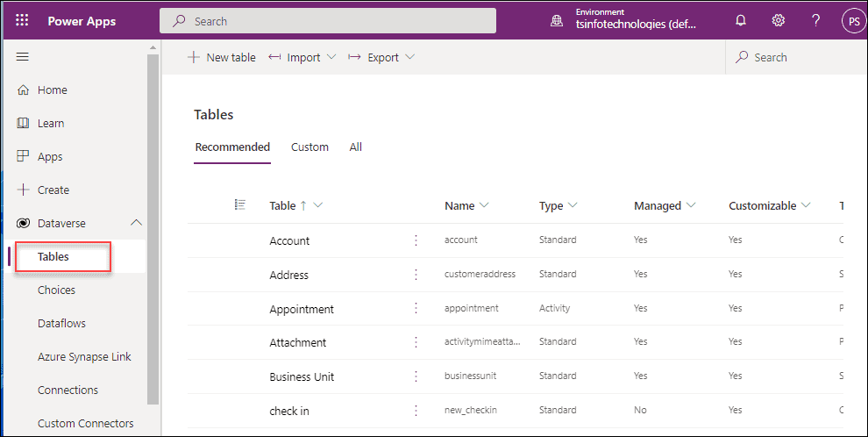Viewport: 868px width, 437px height.
Task: Click the Create plus icon
Action: point(24,190)
